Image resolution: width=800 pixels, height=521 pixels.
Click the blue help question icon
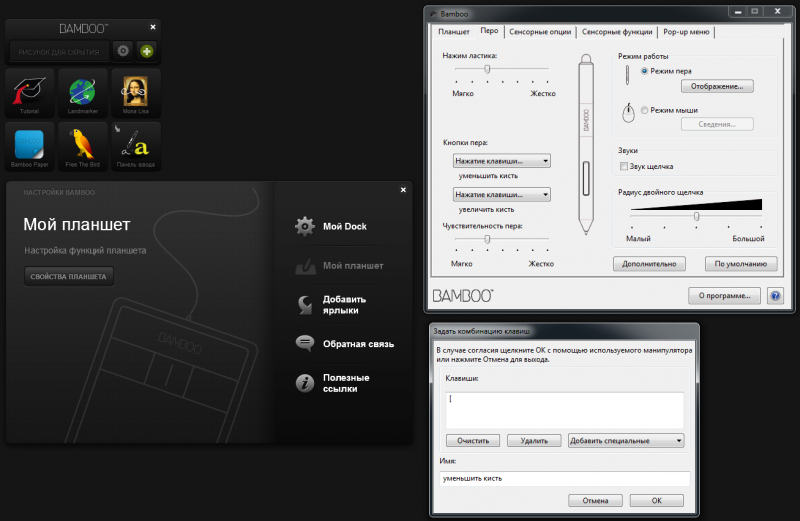click(776, 295)
